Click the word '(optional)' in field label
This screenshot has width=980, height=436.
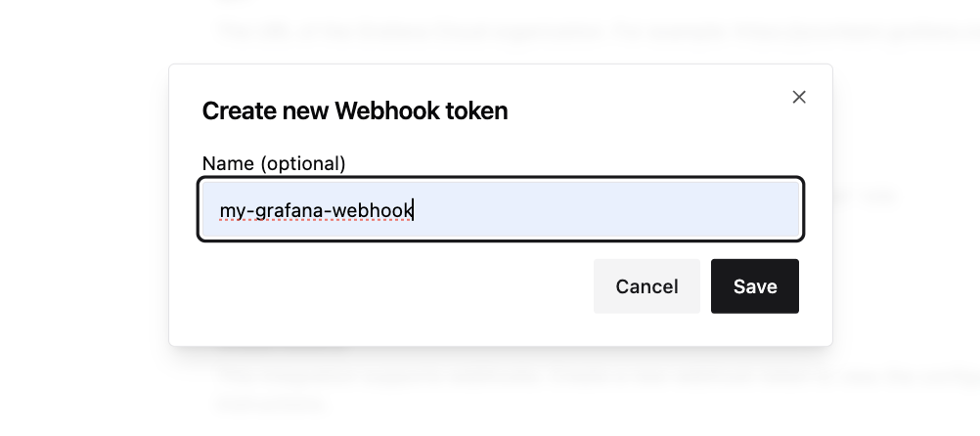click(303, 163)
